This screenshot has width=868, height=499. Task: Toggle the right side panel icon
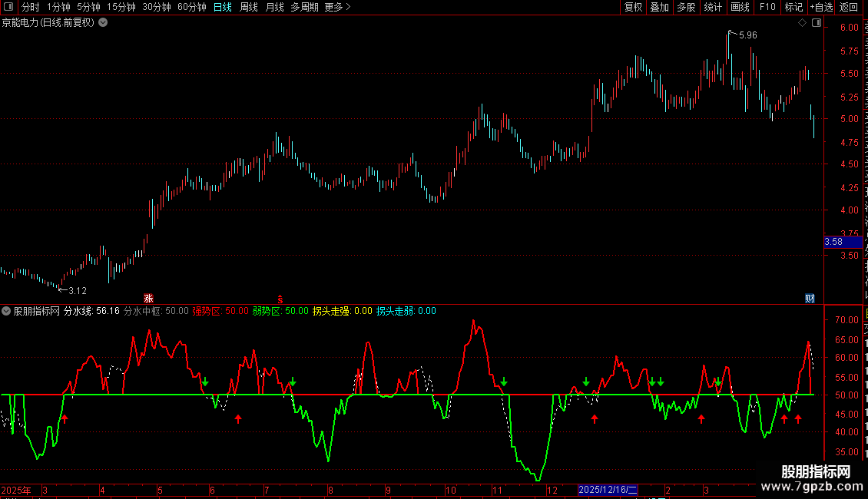[817, 23]
